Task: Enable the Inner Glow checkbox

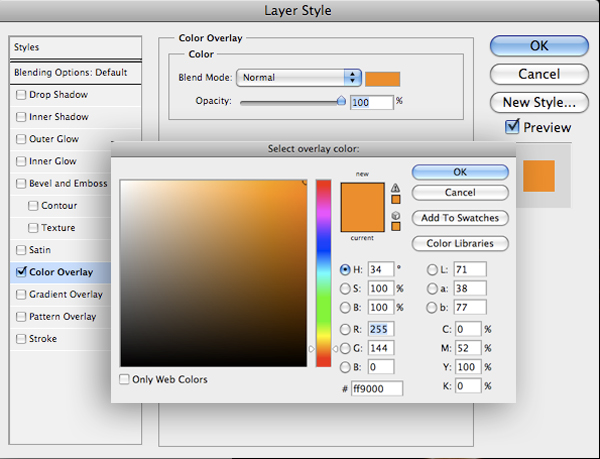Action: (x=21, y=161)
